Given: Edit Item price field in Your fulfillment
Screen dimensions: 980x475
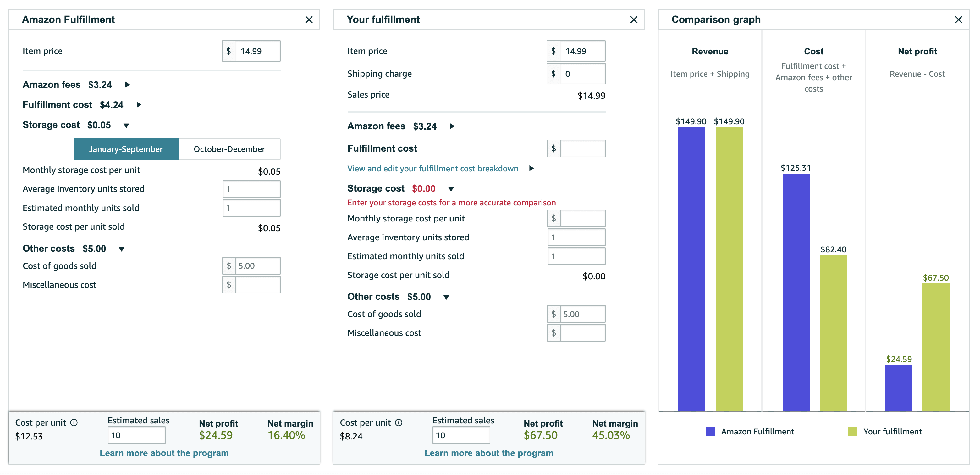Looking at the screenshot, I should [582, 51].
